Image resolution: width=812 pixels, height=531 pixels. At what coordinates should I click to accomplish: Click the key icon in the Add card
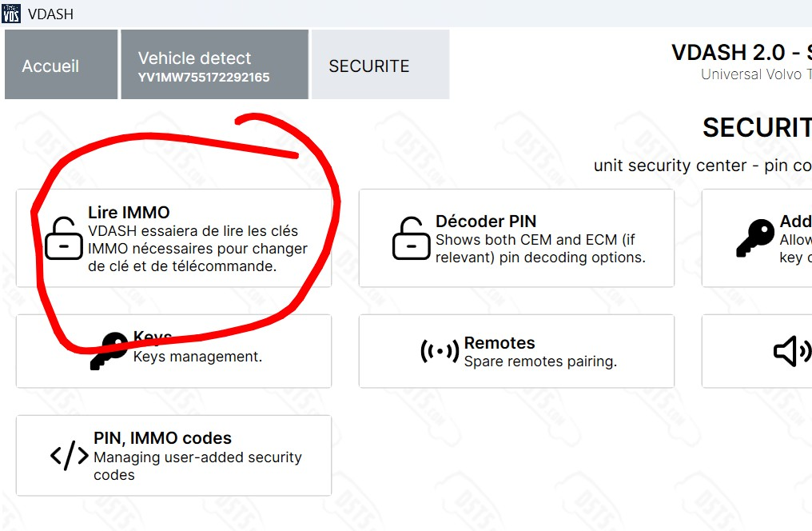pos(755,238)
